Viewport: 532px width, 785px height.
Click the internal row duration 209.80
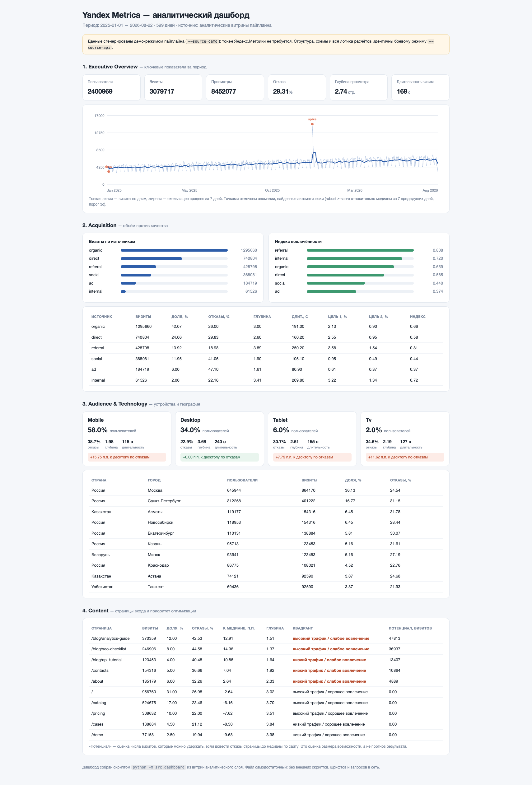pyautogui.click(x=298, y=380)
